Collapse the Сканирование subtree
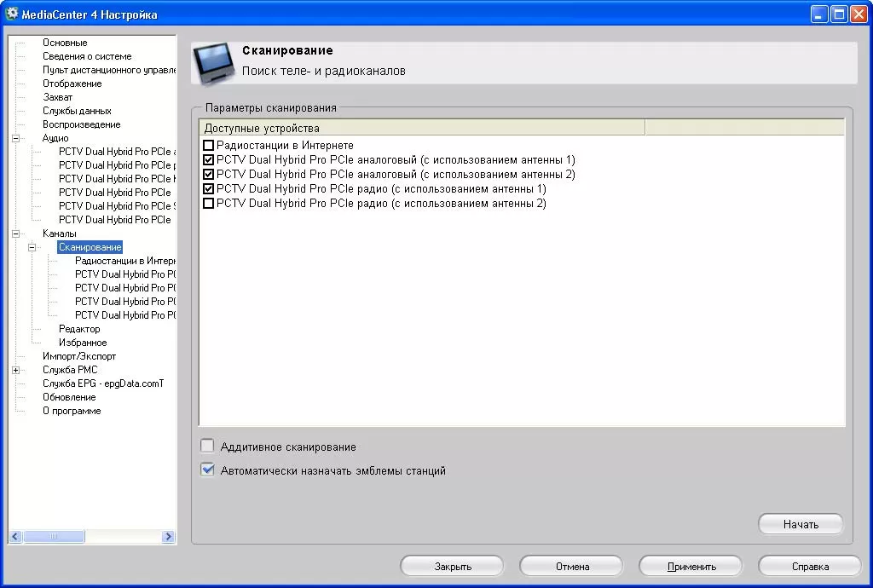The image size is (873, 588). pos(32,247)
